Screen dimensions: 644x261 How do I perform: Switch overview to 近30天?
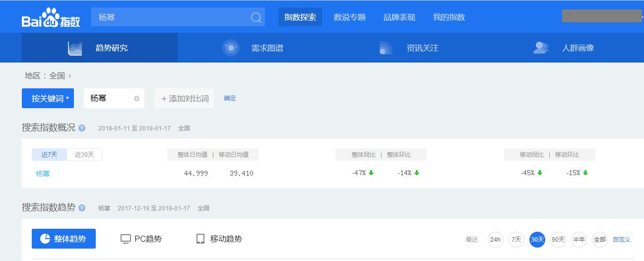84,154
